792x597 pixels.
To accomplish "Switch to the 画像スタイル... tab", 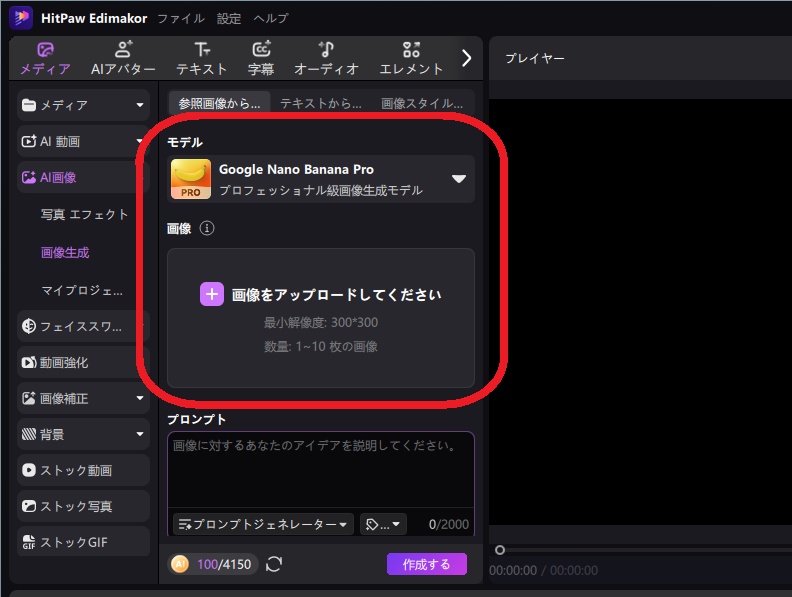I will pyautogui.click(x=422, y=104).
